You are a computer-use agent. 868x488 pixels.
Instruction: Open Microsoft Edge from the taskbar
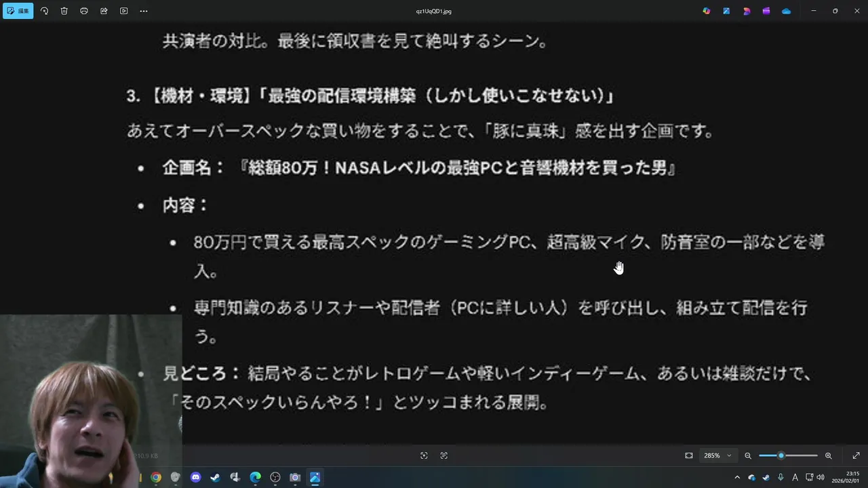coord(255,477)
